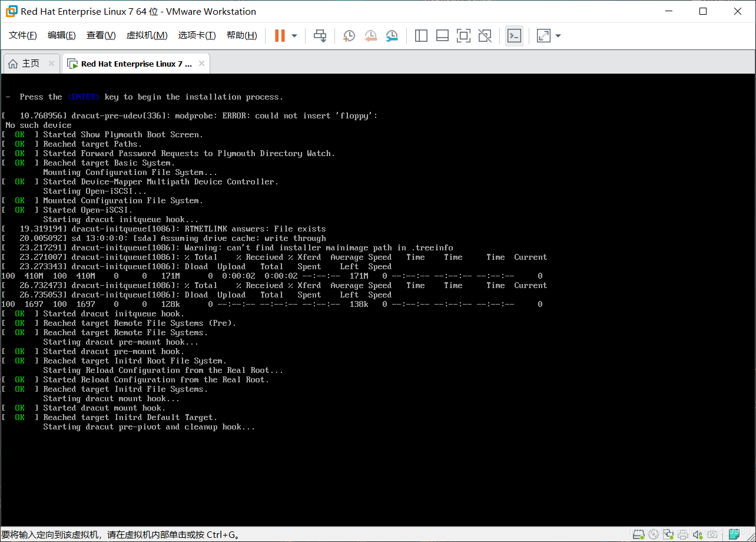Toggle the console view icon
756x542 pixels.
point(514,36)
